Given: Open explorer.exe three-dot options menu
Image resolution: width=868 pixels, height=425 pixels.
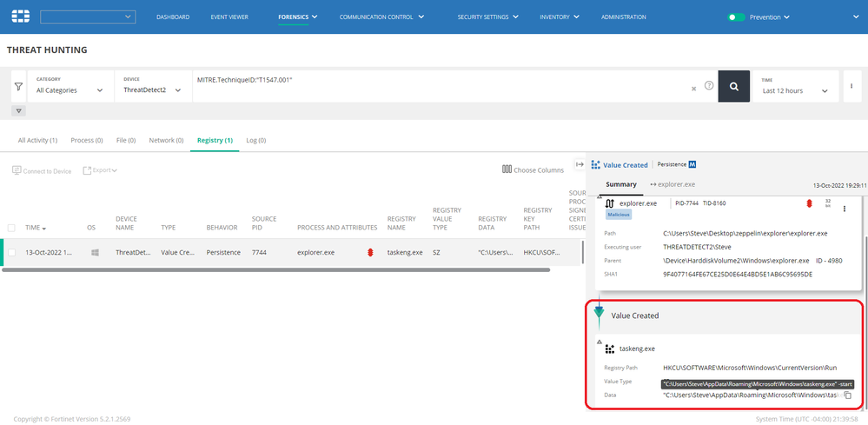Looking at the screenshot, I should coord(845,209).
